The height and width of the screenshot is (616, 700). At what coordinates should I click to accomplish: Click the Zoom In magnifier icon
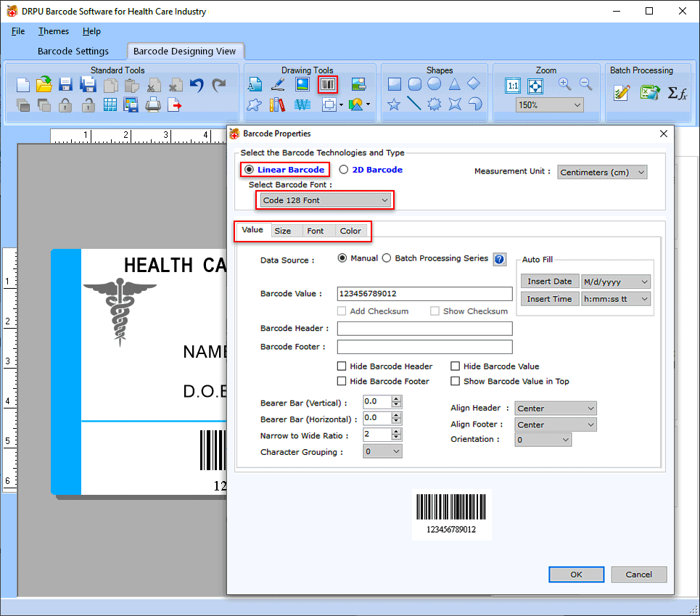[x=563, y=84]
